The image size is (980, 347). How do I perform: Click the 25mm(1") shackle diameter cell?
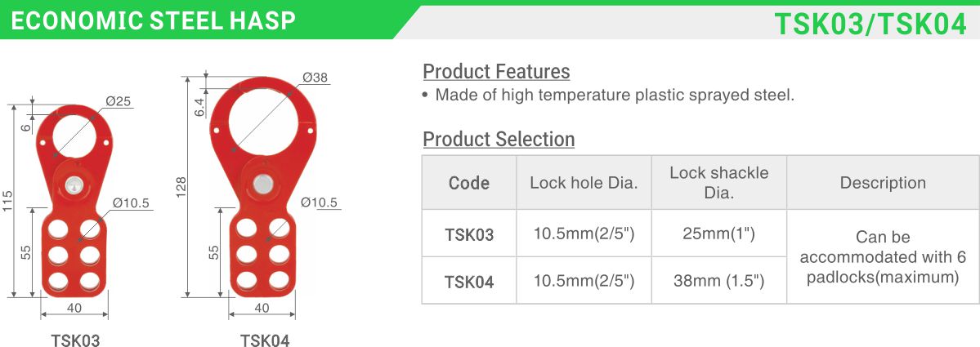718,234
